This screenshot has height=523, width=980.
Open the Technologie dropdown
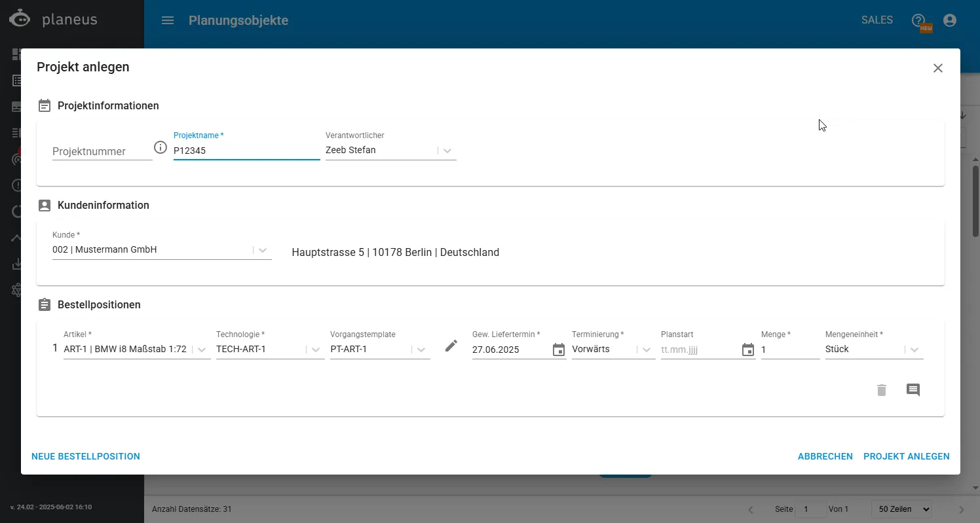click(316, 350)
